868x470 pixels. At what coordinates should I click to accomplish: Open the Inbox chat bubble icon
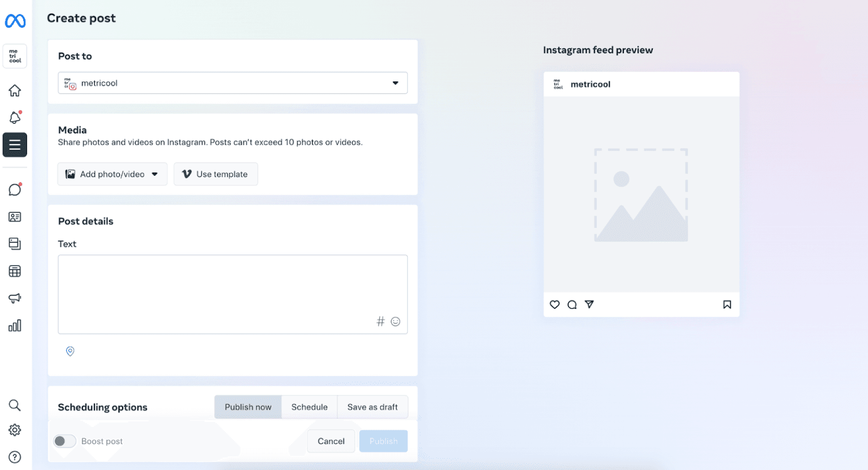(x=15, y=189)
